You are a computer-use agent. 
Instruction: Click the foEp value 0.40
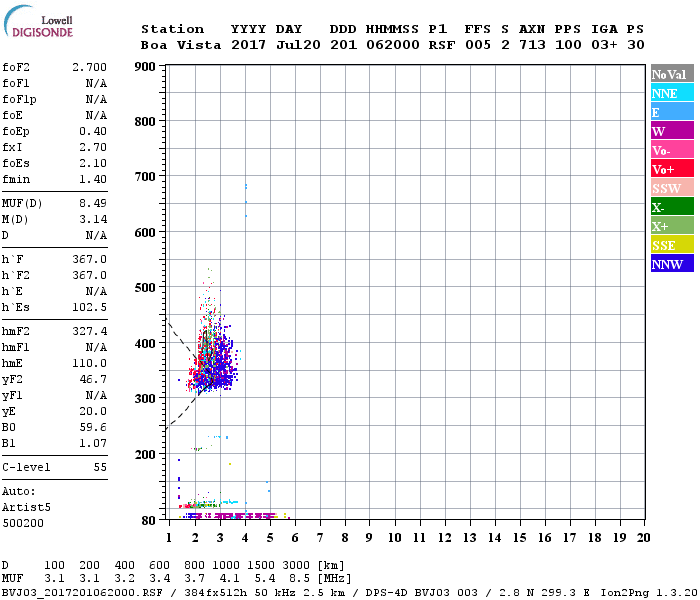(93, 131)
